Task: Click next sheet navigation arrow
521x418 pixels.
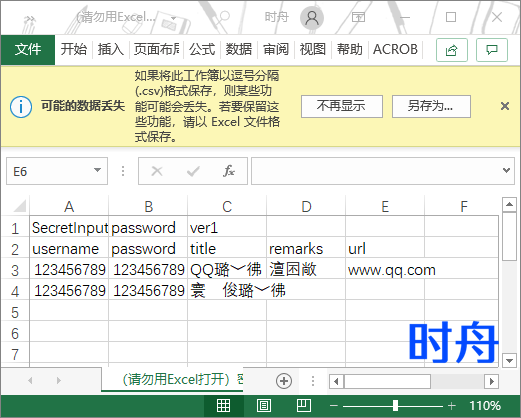Action: (x=59, y=380)
